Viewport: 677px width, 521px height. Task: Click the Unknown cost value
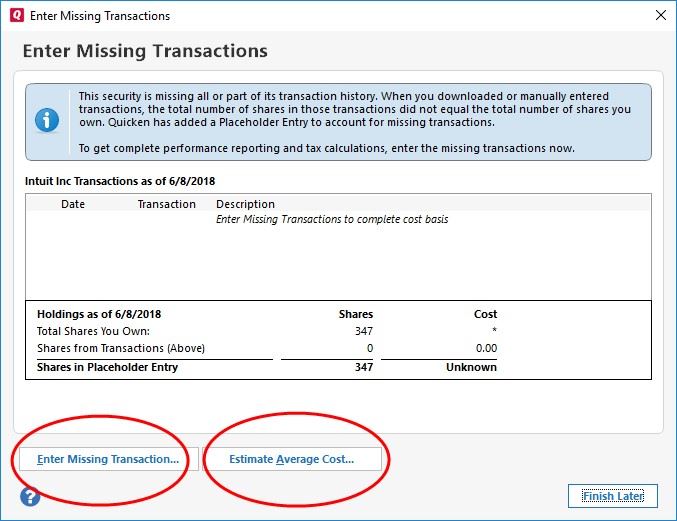471,367
